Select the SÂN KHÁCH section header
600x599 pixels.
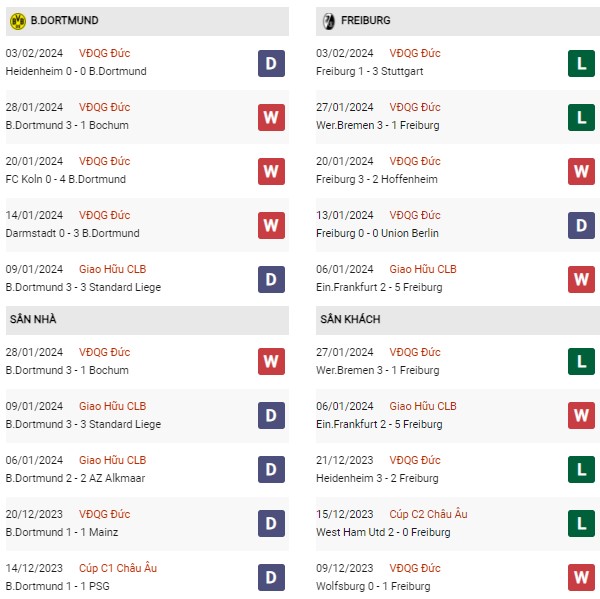tap(458, 320)
